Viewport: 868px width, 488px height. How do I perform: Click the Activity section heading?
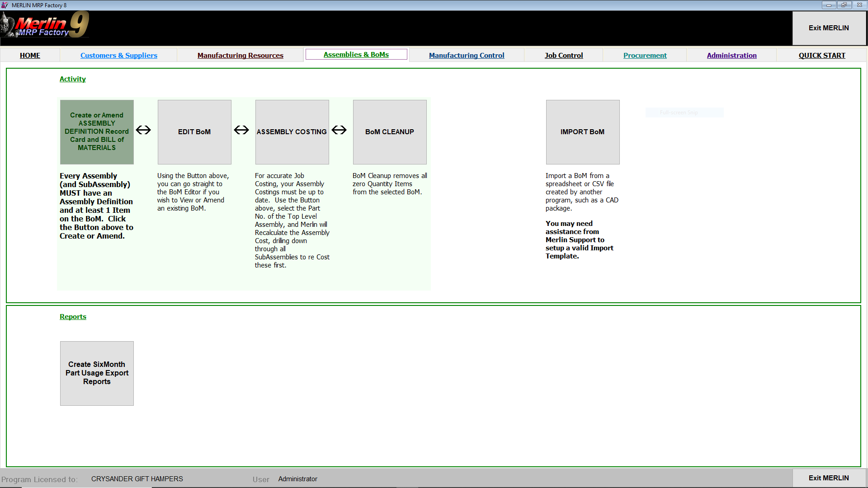click(x=72, y=79)
